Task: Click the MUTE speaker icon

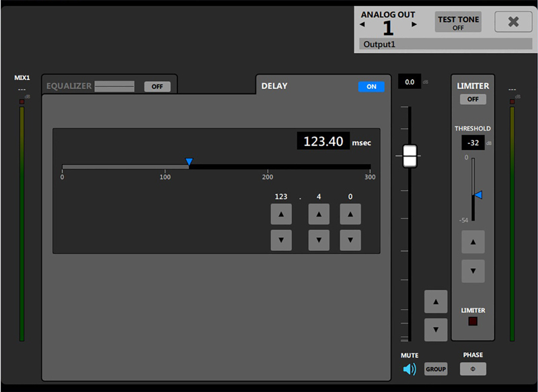Action: coord(410,368)
